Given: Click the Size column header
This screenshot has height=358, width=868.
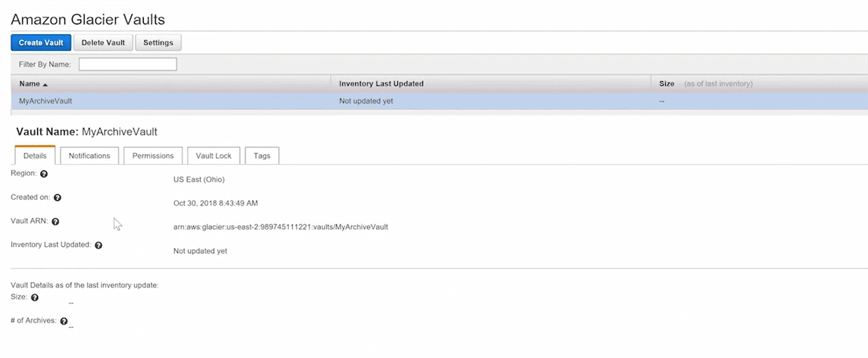Looking at the screenshot, I should point(666,84).
